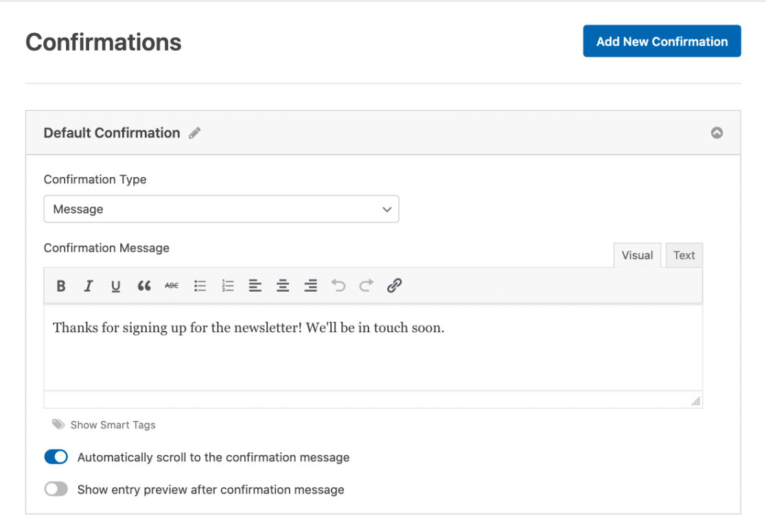Click Add New Confirmation button
766x532 pixels.
pyautogui.click(x=662, y=41)
